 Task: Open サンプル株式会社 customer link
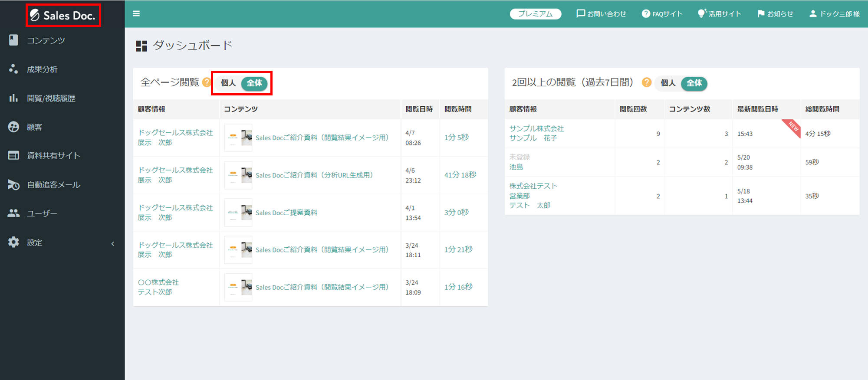tap(536, 128)
